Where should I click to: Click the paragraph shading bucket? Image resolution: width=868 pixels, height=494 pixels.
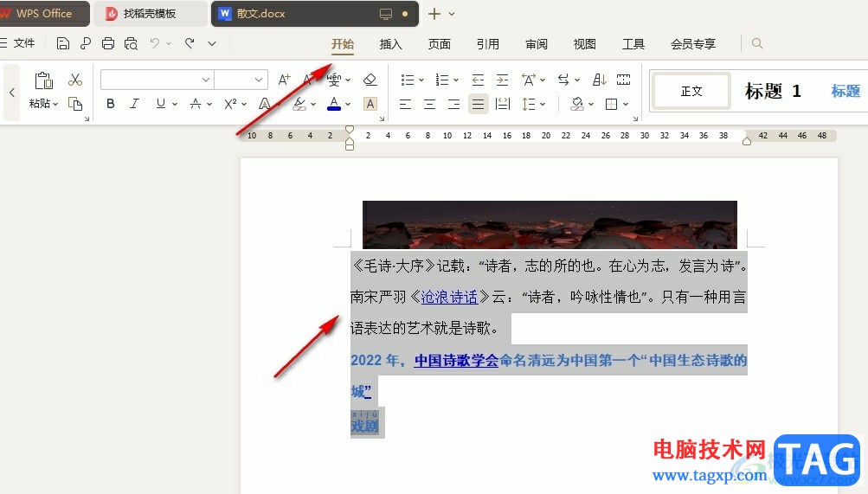coord(577,104)
